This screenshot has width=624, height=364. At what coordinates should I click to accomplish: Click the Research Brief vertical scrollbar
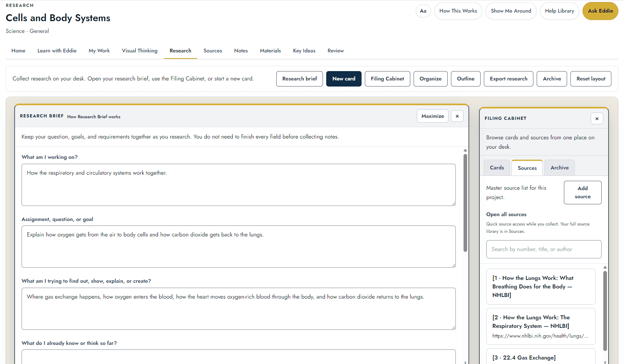tap(465, 203)
